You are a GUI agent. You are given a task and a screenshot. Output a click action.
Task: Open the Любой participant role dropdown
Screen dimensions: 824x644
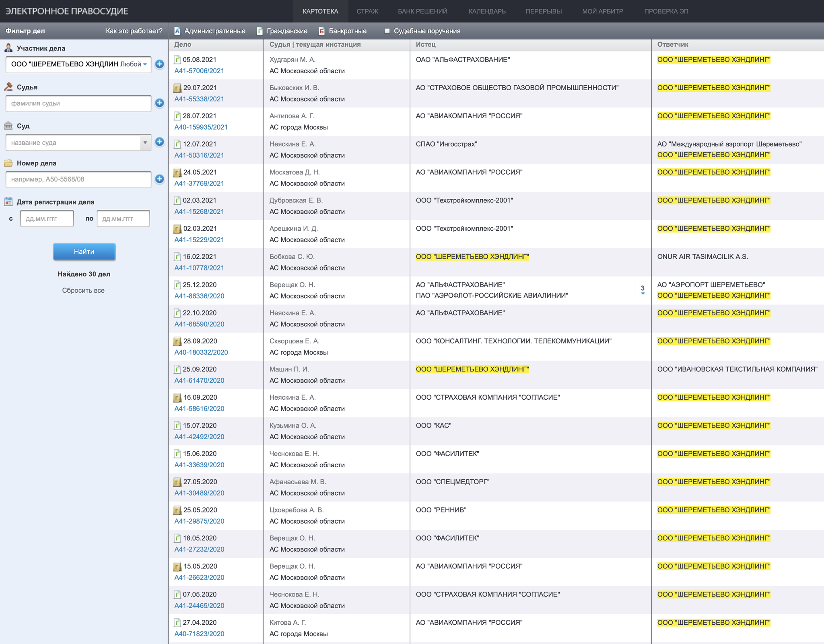point(134,64)
